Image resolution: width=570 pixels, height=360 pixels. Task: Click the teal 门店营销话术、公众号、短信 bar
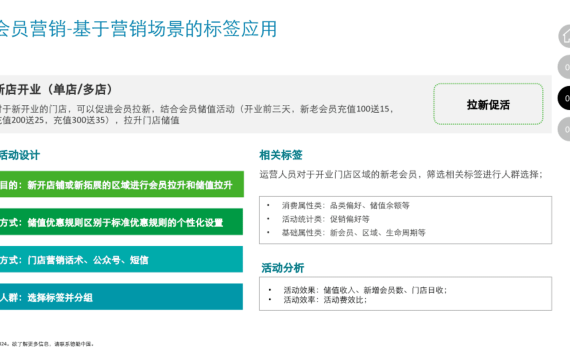[121, 259]
